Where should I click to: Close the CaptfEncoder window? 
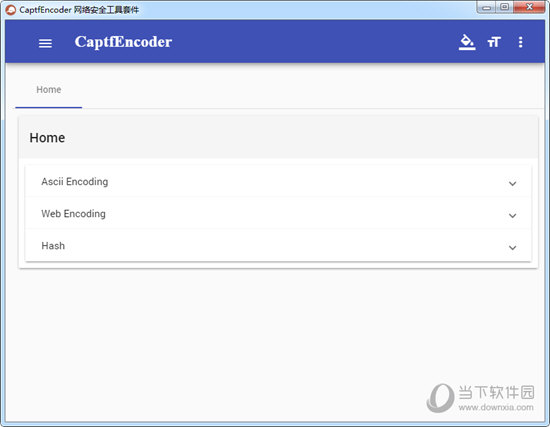529,7
